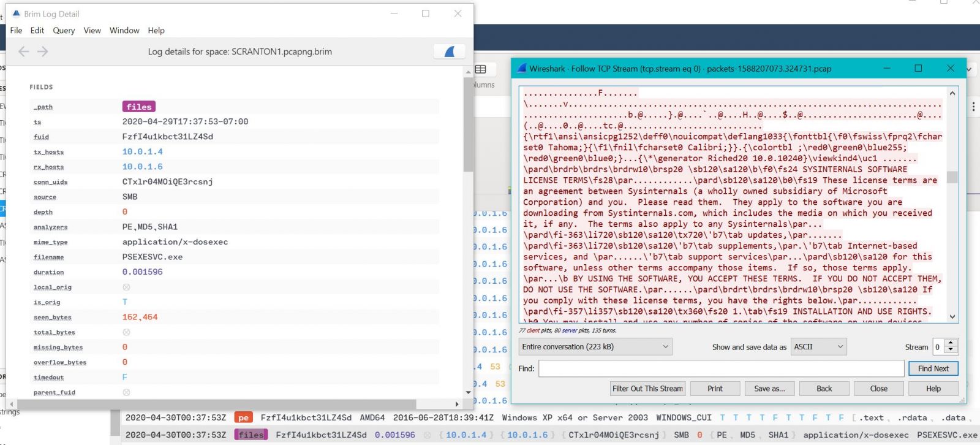Select analyzers value PE,MD5,SHA1

click(150, 227)
